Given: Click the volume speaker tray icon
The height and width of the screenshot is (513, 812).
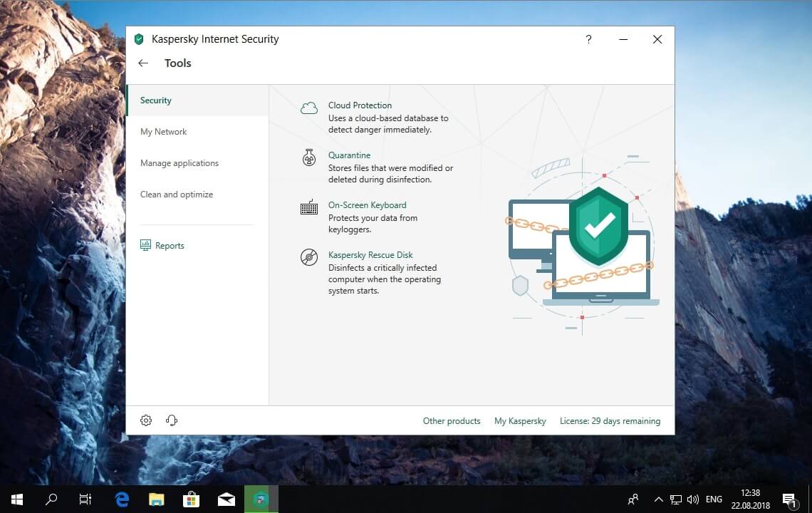Looking at the screenshot, I should (x=693, y=499).
